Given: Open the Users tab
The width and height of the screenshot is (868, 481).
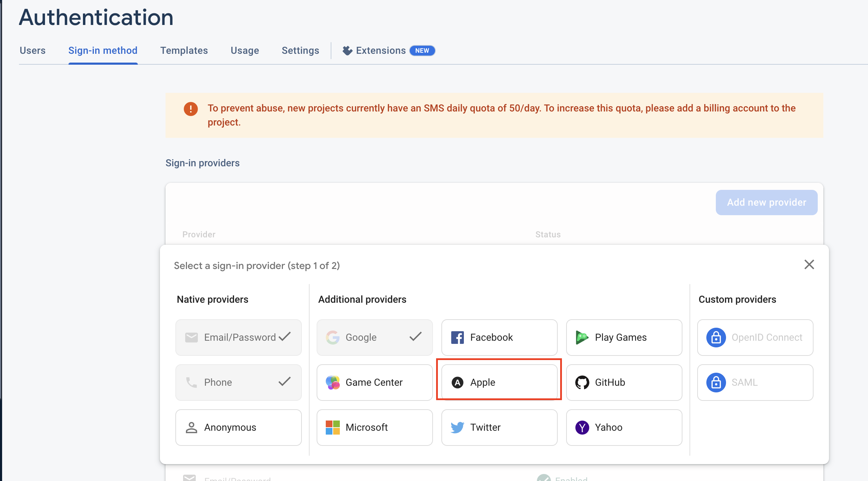Looking at the screenshot, I should 32,51.
